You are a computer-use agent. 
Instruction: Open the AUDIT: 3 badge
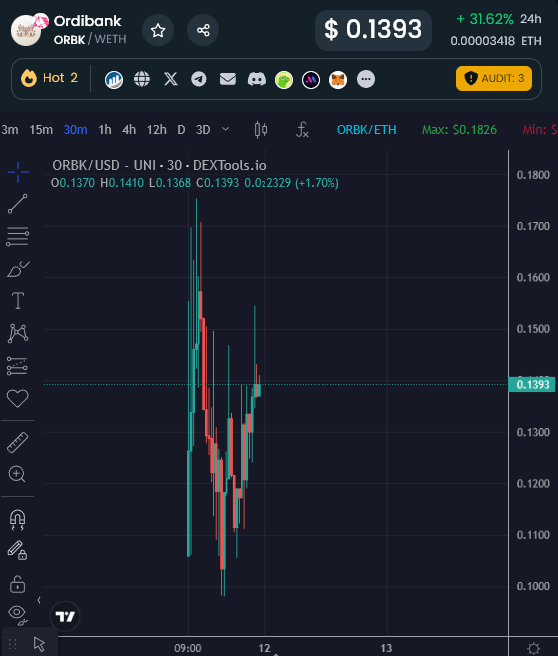tap(494, 78)
